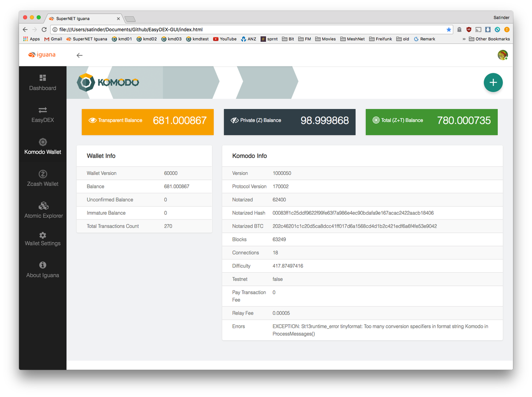Expand the Freifunk bookmarks folder
Screen dimensions: 532x397
381,39
